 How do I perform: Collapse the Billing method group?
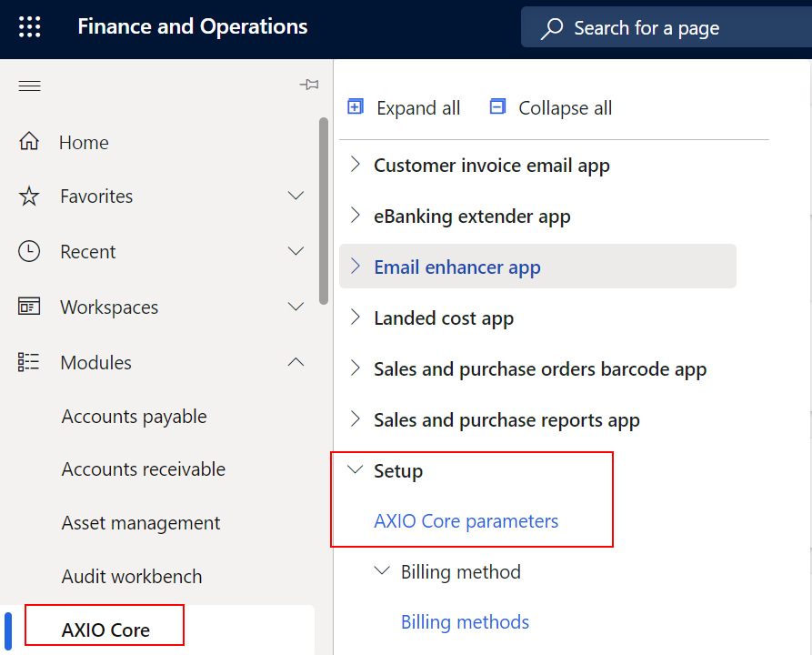[x=382, y=571]
